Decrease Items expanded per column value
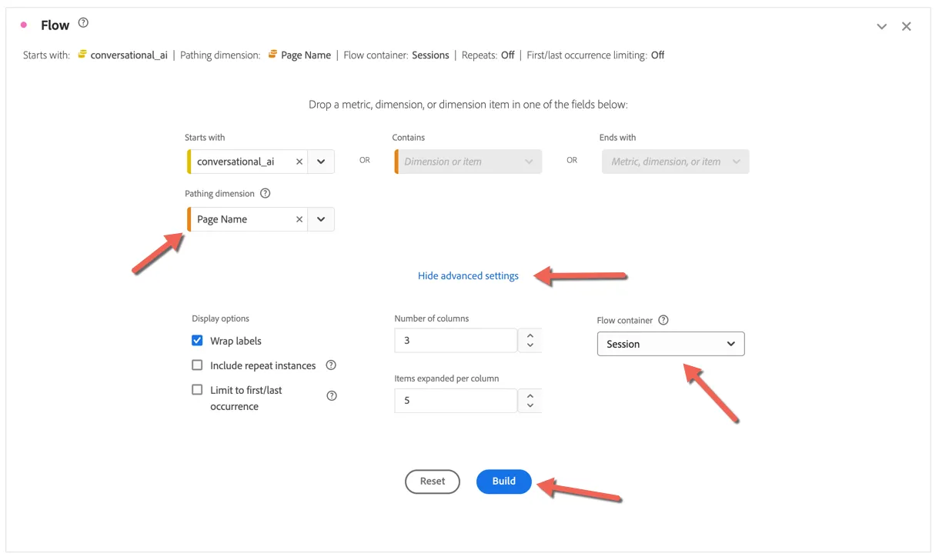Screen dimensions: 939x560 point(530,406)
